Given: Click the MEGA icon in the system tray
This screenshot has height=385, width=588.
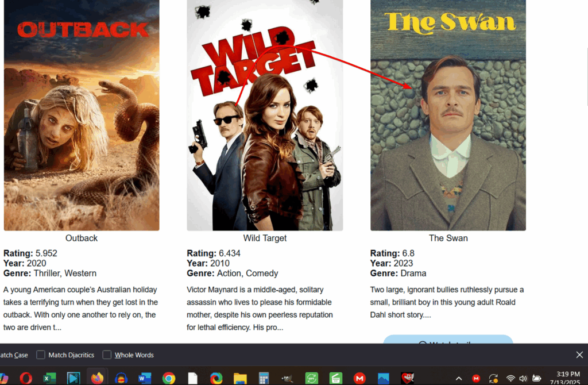Looking at the screenshot, I should pyautogui.click(x=476, y=378).
